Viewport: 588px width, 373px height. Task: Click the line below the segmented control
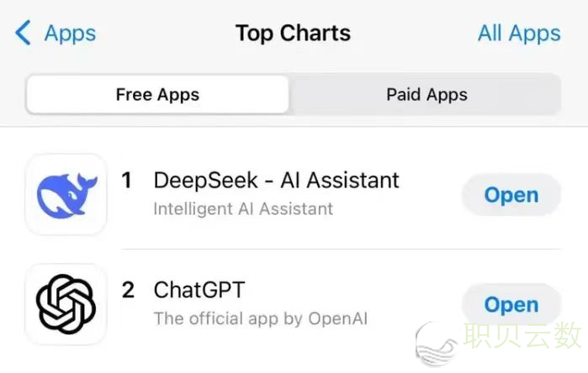294,127
